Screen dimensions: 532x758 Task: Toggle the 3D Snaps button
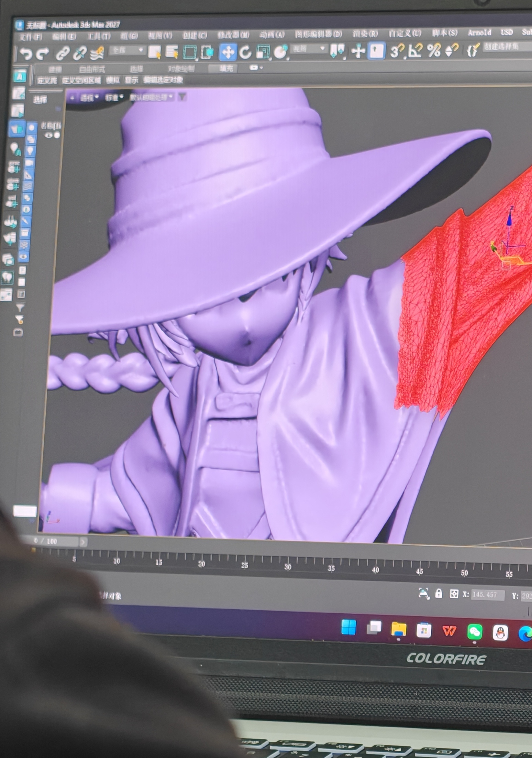click(397, 51)
